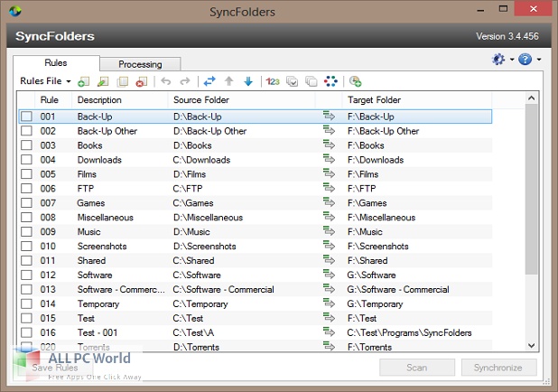Image resolution: width=558 pixels, height=392 pixels.
Task: Click the scrollbar up arrow
Action: pyautogui.click(x=531, y=98)
